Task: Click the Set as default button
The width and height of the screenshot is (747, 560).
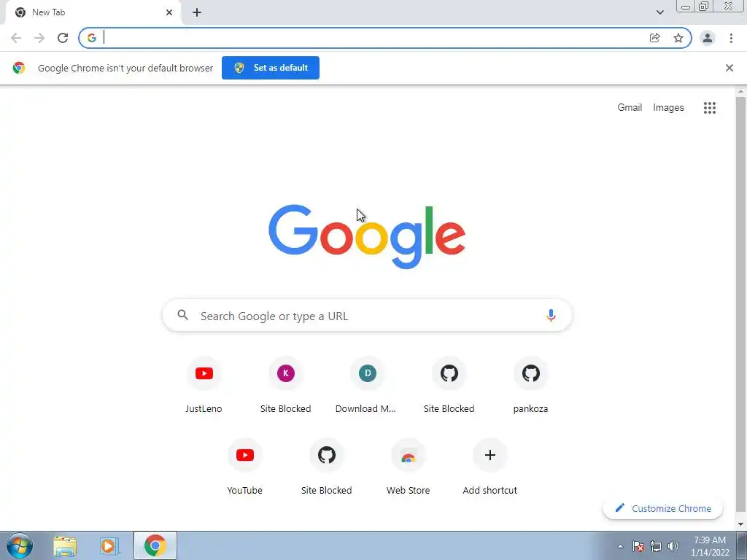Action: [271, 68]
